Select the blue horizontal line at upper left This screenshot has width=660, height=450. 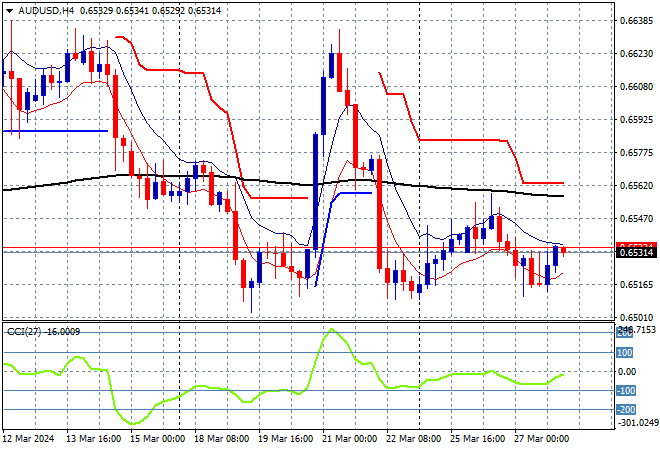click(55, 131)
